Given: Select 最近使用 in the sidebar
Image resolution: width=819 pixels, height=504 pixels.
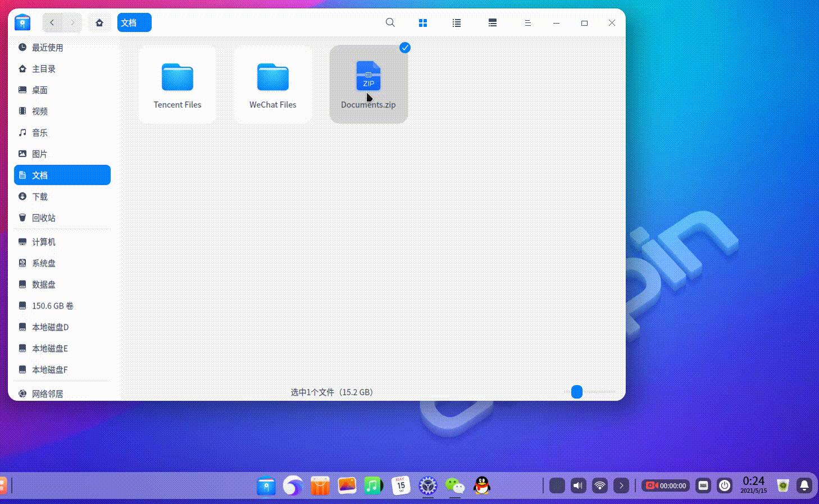Looking at the screenshot, I should coord(47,48).
